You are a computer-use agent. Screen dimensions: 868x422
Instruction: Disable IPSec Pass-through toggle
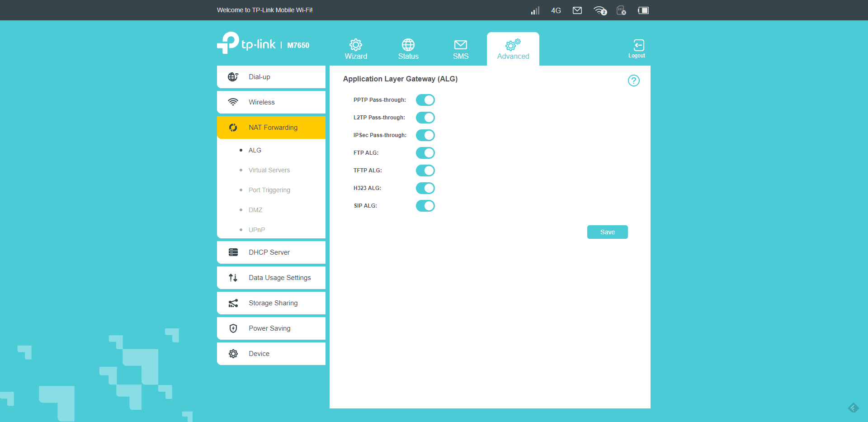[425, 135]
